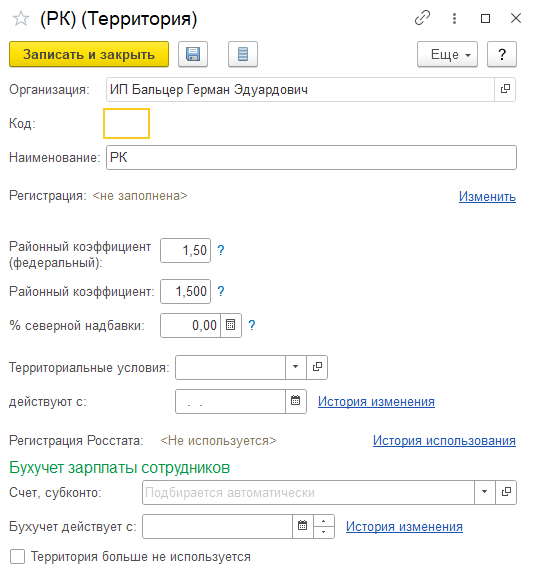The width and height of the screenshot is (535, 574).
Task: Follow the Изменить registration link
Action: (487, 197)
